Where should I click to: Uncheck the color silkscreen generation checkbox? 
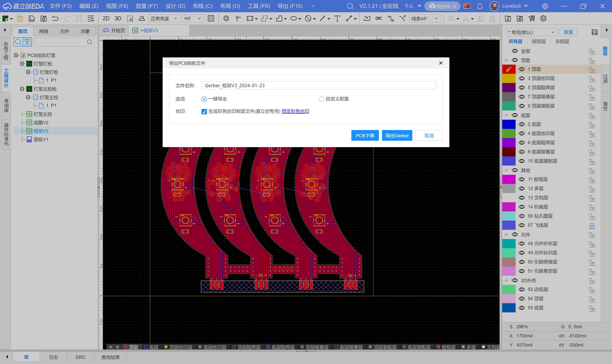click(x=204, y=112)
